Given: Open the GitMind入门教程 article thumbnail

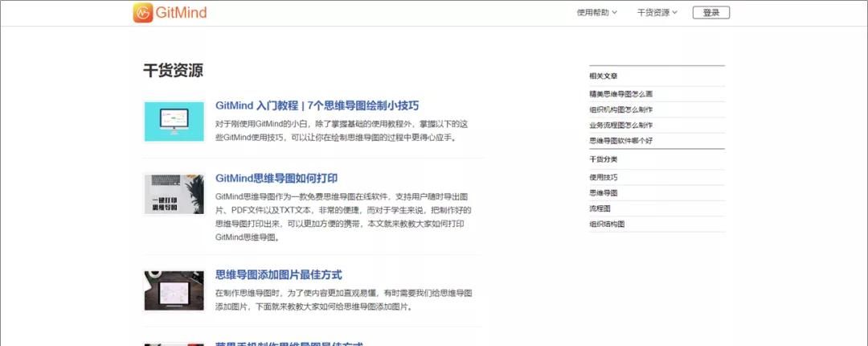Looking at the screenshot, I should click(174, 121).
